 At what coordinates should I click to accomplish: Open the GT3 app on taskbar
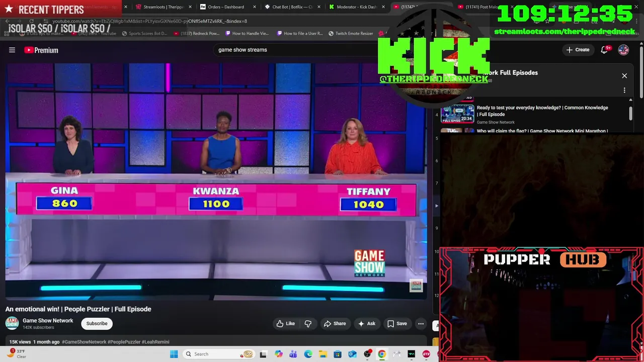pos(426,354)
